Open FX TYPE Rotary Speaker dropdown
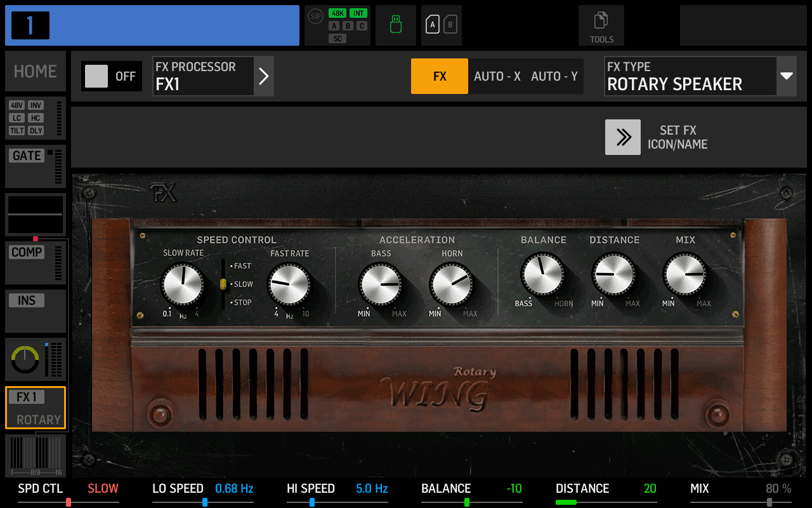The image size is (812, 508). [x=700, y=76]
